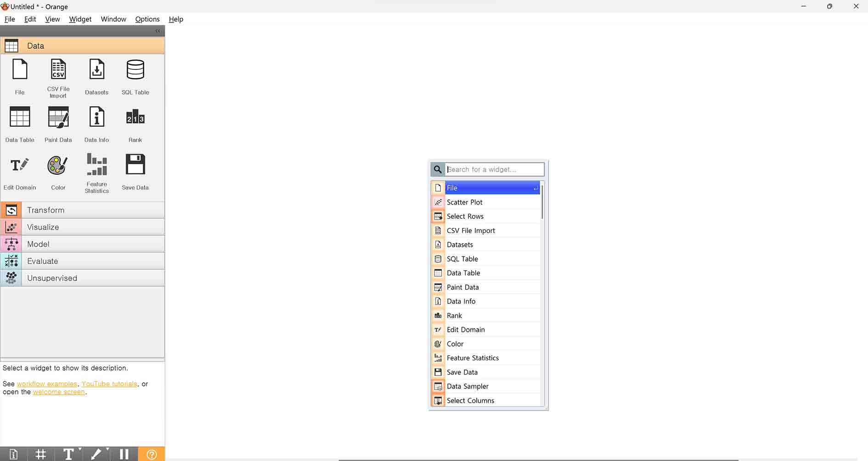Open the File menu
This screenshot has width=868, height=461.
(x=10, y=19)
